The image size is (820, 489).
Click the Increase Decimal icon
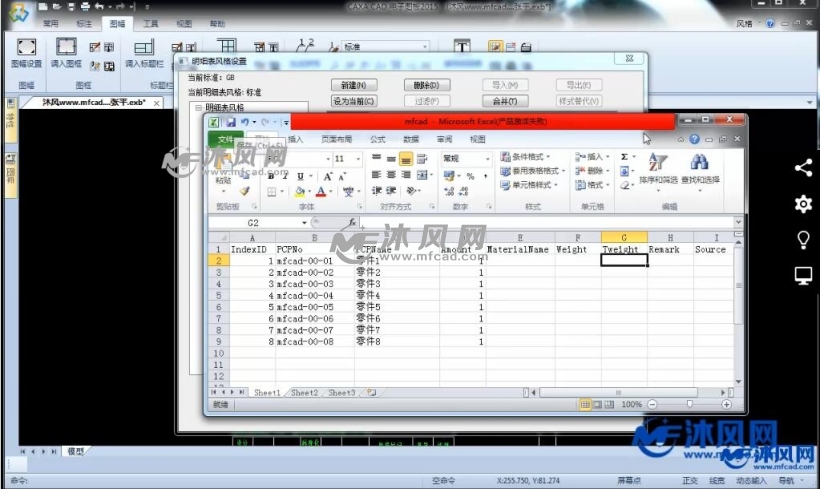(x=449, y=191)
